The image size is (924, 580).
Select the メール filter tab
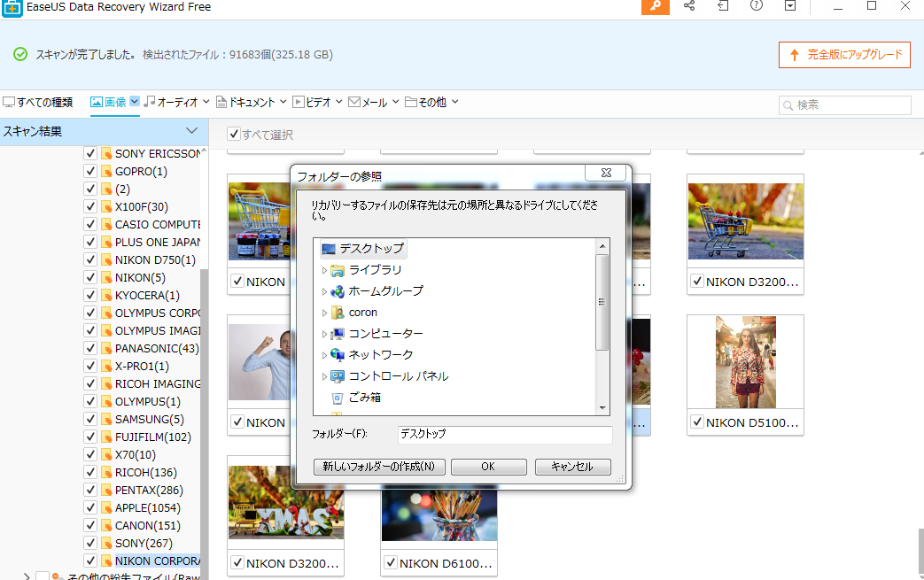point(368,103)
